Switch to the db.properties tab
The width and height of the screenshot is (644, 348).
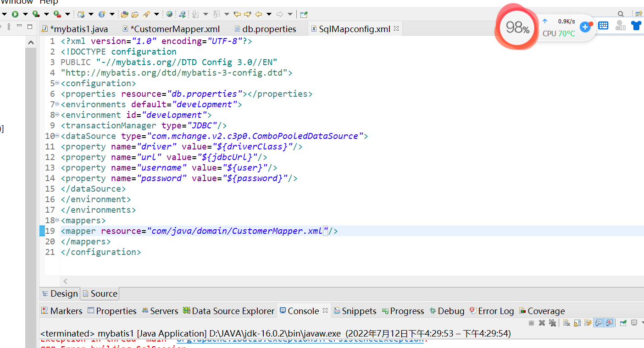click(x=265, y=29)
